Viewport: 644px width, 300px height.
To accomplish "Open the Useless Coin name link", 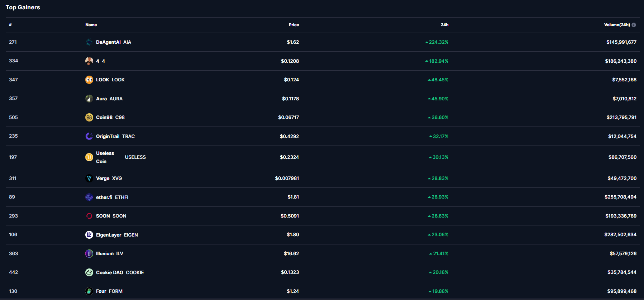I will point(105,157).
